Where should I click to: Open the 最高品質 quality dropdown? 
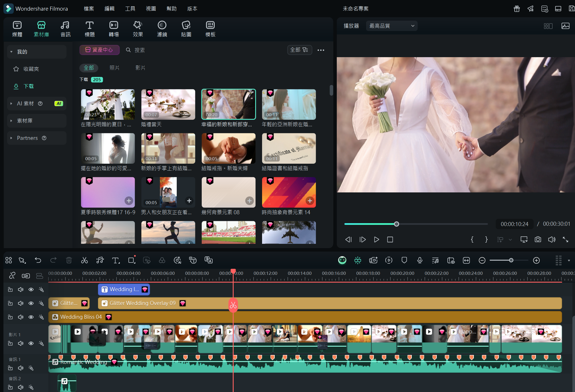click(x=392, y=26)
